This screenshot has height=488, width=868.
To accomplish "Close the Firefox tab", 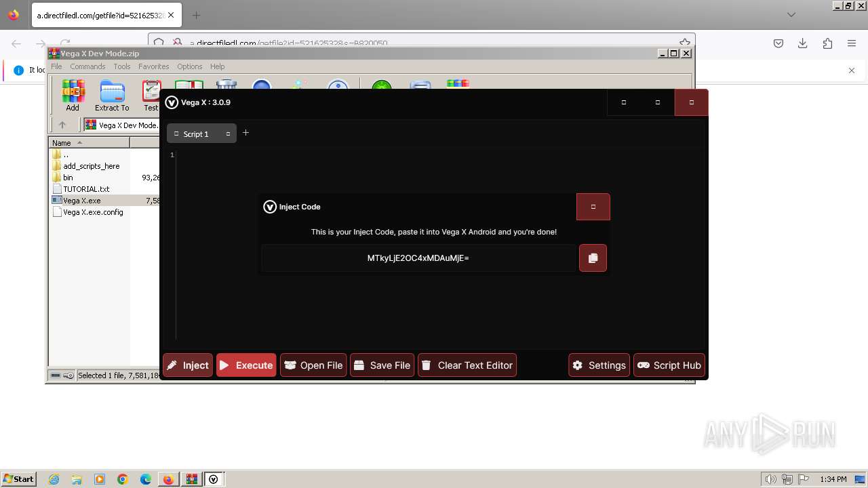I will (170, 15).
